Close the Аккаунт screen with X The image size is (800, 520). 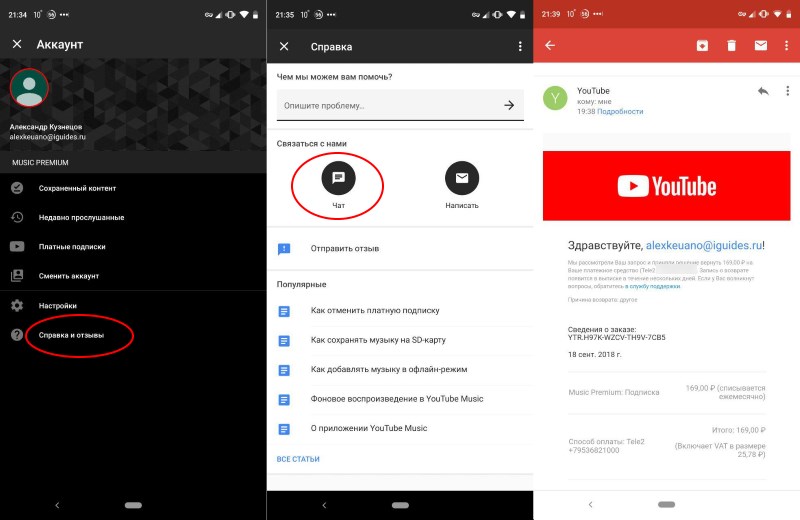click(17, 44)
